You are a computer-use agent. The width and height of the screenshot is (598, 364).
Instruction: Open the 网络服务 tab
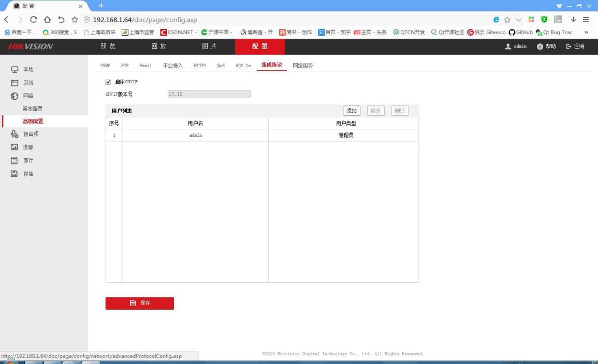[302, 66]
